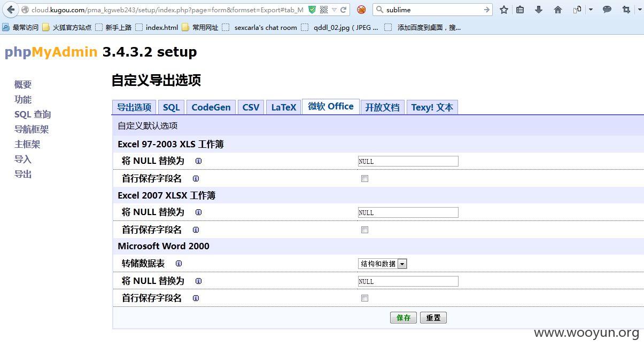The image size is (644, 348).
Task: Show info for XLS 将 NULL 替换为
Action: tap(198, 161)
